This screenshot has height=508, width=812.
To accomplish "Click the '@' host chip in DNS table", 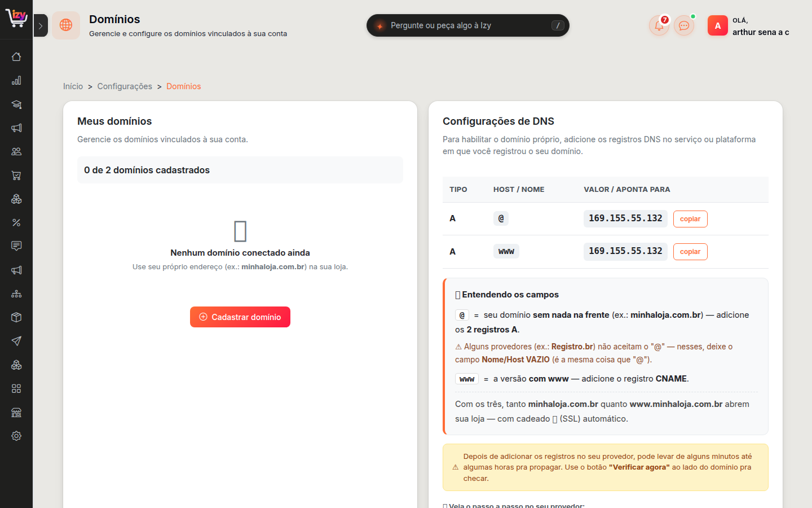I will [x=501, y=218].
